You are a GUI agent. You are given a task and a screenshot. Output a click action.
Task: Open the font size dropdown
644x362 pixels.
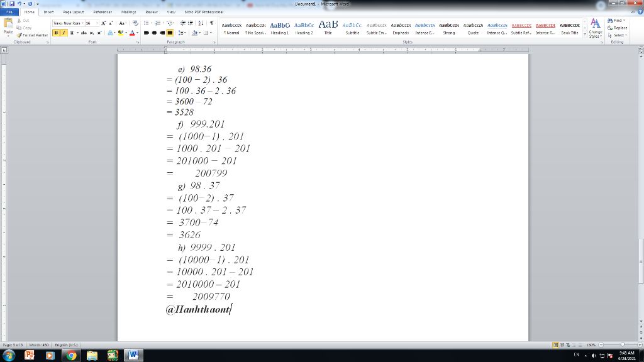coord(97,23)
